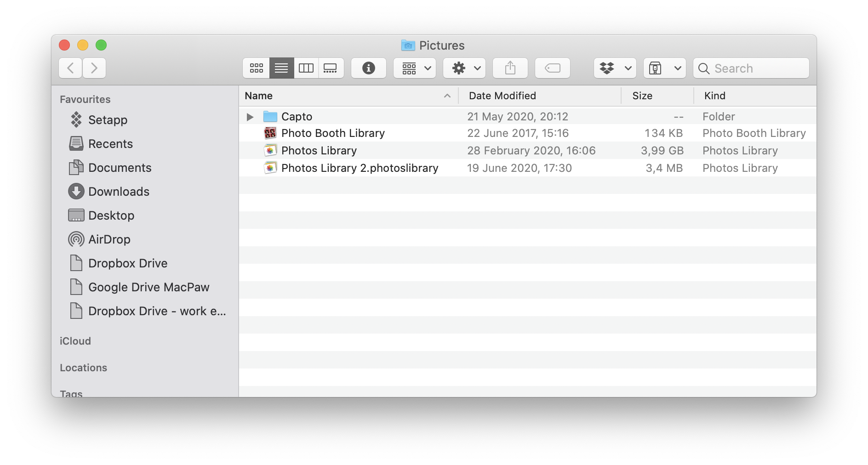Open the Dropbox toolbar dropdown
The width and height of the screenshot is (868, 465).
pos(615,68)
